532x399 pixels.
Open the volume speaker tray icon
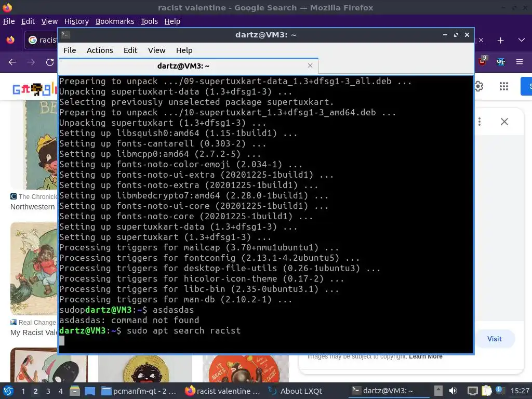[453, 391]
